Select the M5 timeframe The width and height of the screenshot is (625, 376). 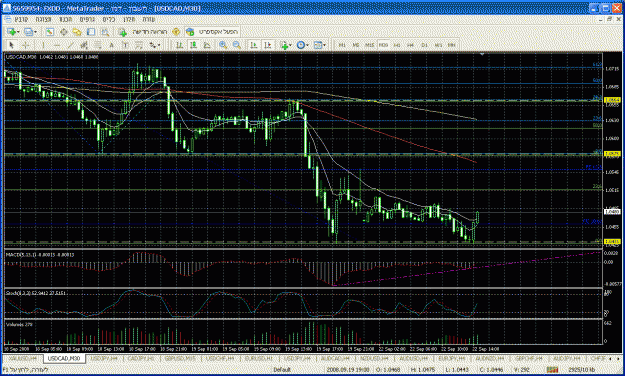(356, 45)
